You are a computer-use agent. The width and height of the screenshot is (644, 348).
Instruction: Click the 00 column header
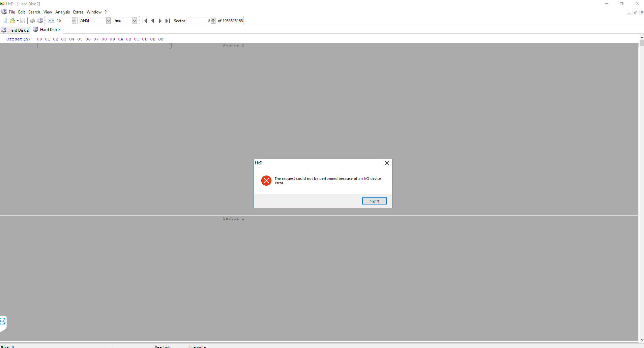point(39,39)
